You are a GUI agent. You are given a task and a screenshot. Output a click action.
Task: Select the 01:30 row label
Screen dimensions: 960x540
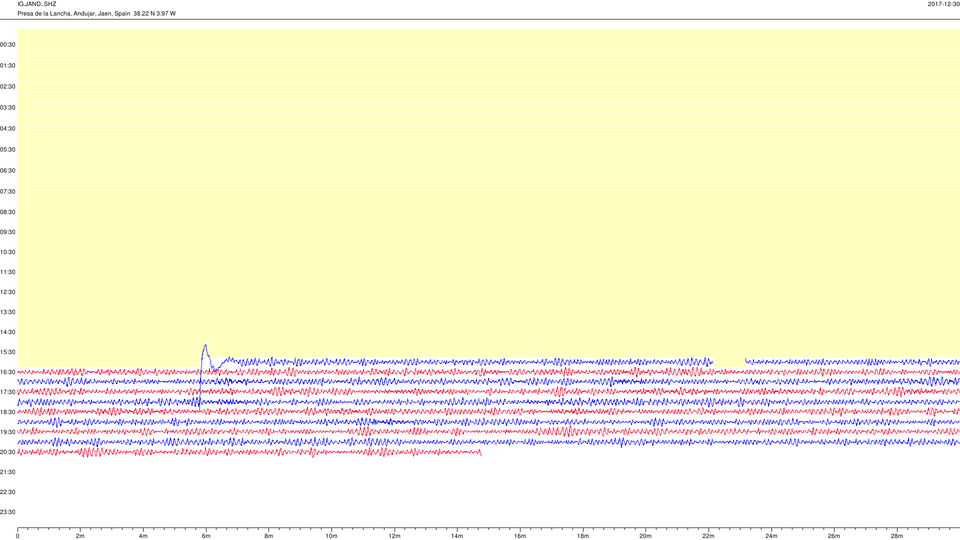coord(8,66)
